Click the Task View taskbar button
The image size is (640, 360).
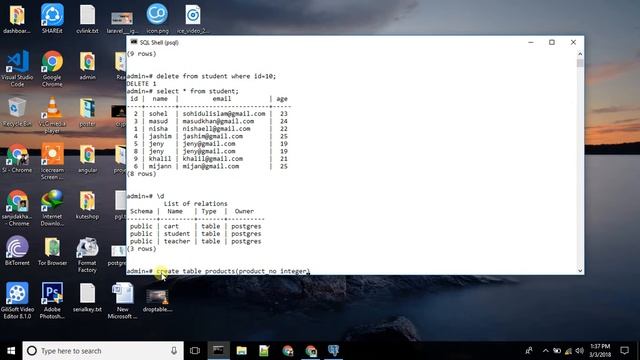[x=195, y=351]
